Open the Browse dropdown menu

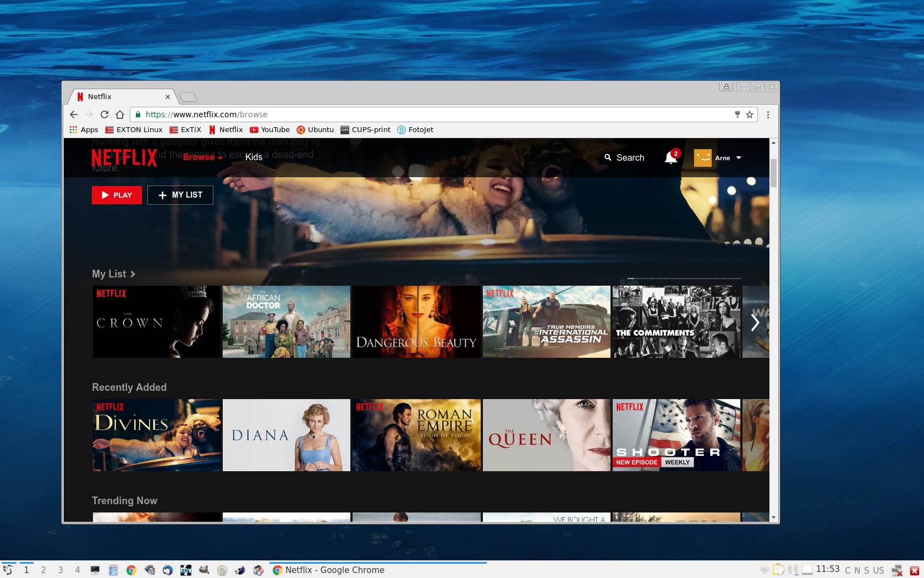(202, 157)
